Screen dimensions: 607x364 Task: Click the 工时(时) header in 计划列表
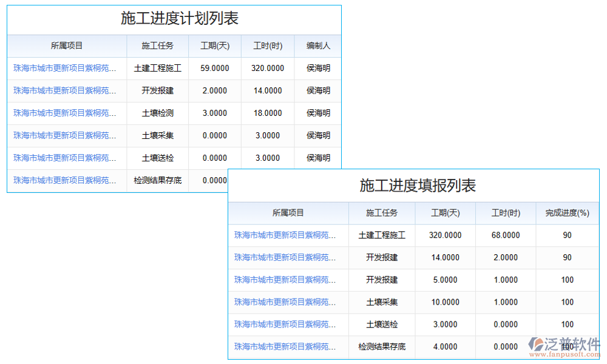point(267,46)
